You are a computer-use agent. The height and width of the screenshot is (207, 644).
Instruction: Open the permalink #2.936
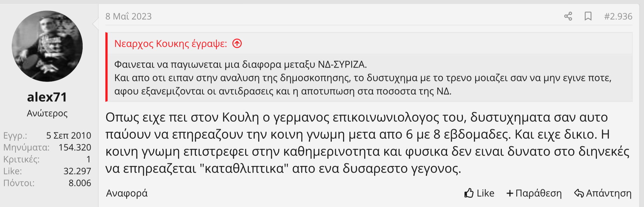pyautogui.click(x=618, y=16)
